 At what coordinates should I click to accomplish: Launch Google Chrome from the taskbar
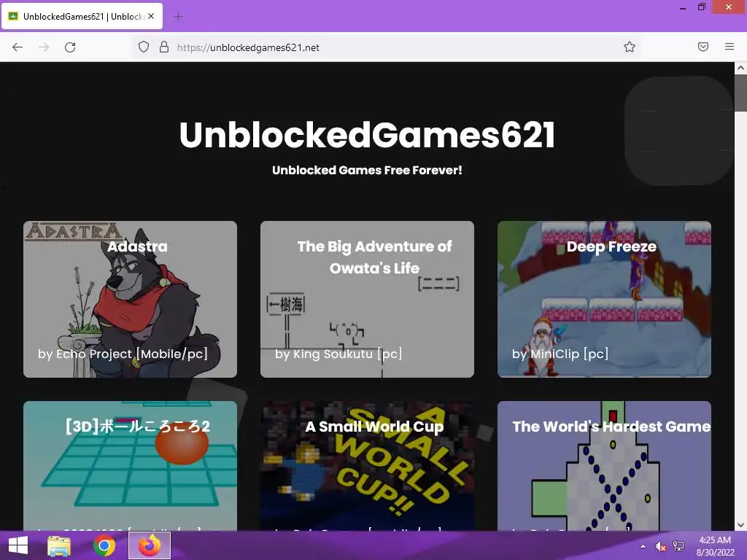pyautogui.click(x=104, y=545)
